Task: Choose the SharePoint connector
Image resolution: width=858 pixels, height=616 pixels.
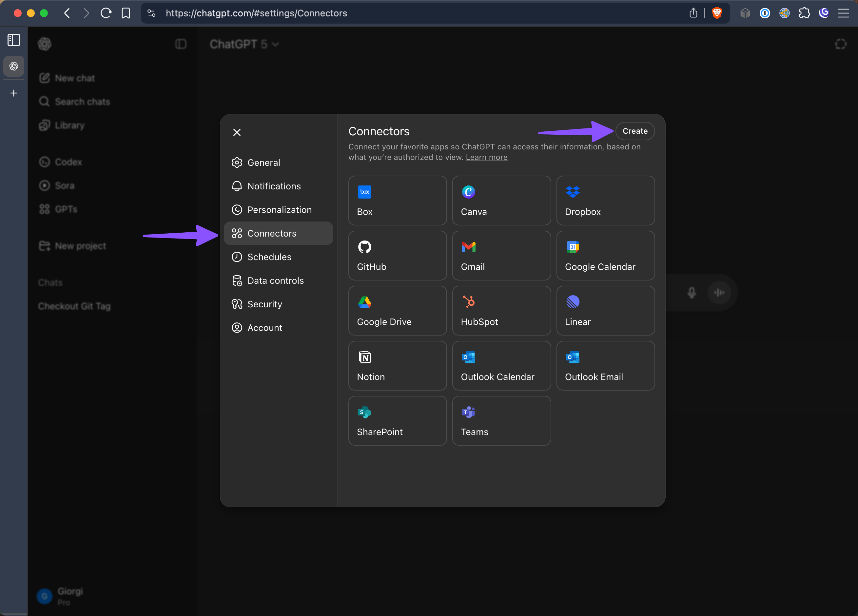Action: pos(397,420)
